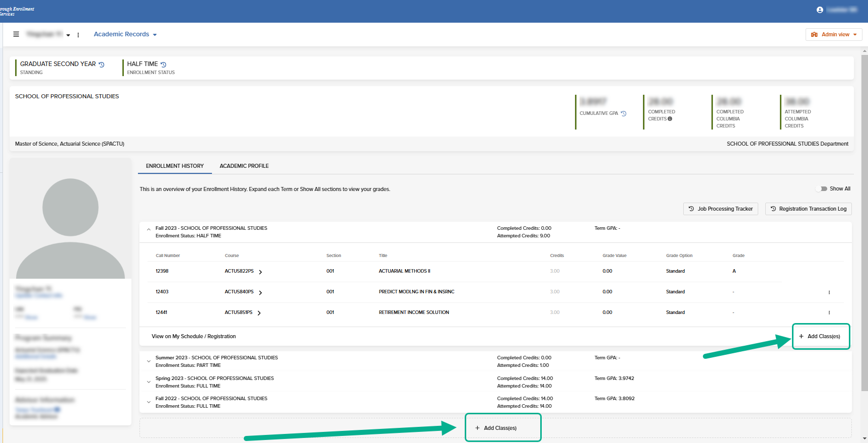868x443 pixels.
Task: Click the page vertical scrollbar
Action: point(864,222)
